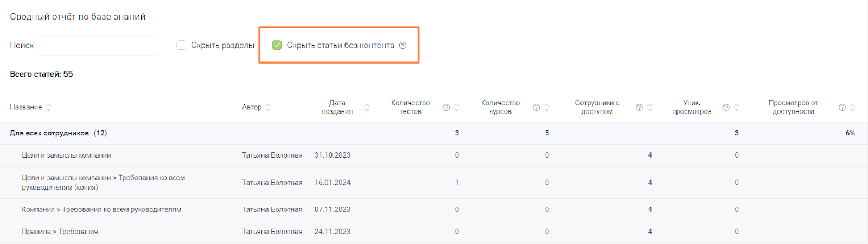
Task: Open help icon for 'Сотрудники с доступом'
Action: coord(639,108)
